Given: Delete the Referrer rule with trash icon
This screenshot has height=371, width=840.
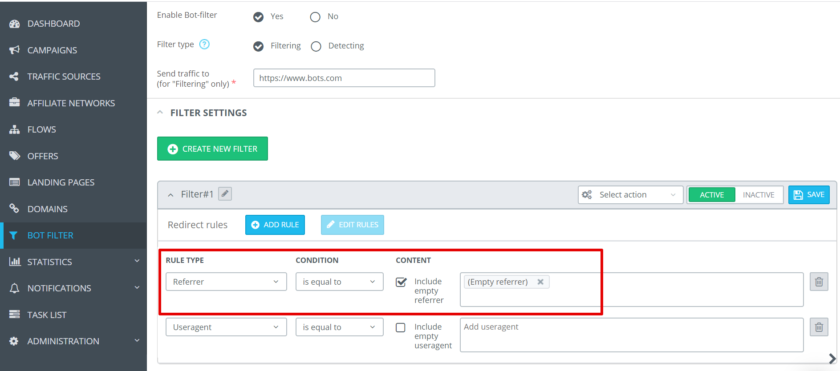Looking at the screenshot, I should 819,282.
